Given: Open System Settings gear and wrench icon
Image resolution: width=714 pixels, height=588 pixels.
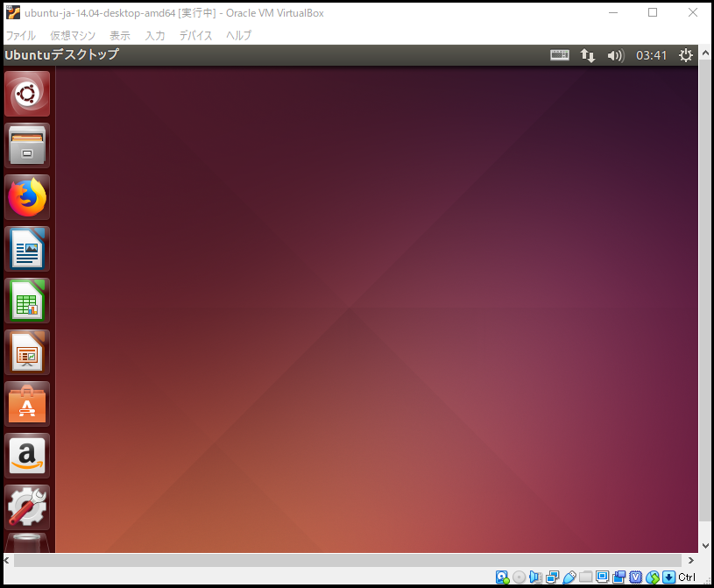Looking at the screenshot, I should pos(27,507).
